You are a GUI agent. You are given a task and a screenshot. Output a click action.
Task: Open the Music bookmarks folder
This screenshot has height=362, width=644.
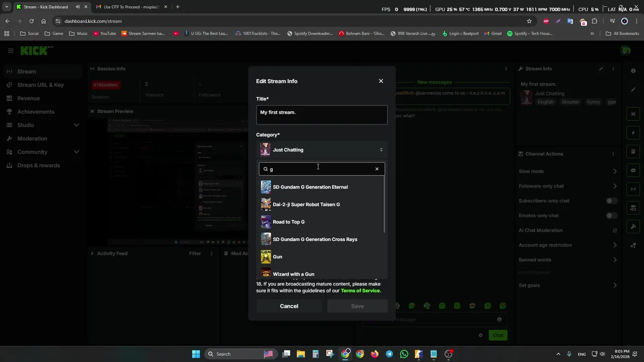[78, 34]
